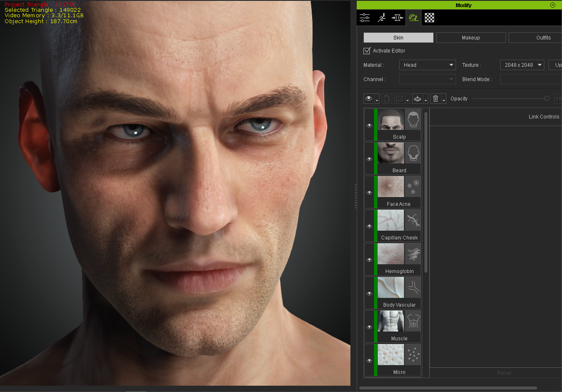562x392 pixels.
Task: Click the Muscle torso type icon
Action: click(x=413, y=321)
